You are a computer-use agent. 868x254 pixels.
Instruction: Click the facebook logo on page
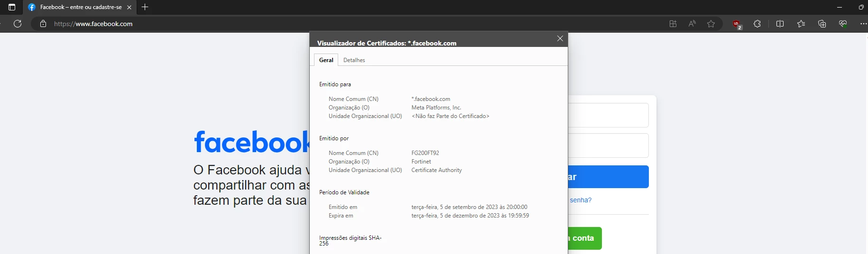click(x=252, y=142)
